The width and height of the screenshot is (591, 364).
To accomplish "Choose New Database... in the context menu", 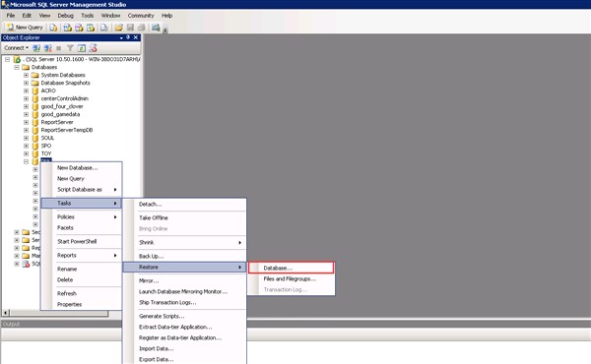I will coord(81,168).
